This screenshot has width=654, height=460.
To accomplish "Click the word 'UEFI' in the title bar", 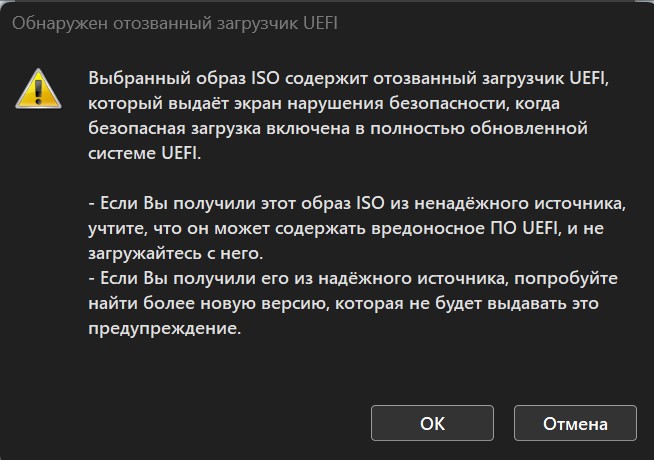I will (320, 23).
